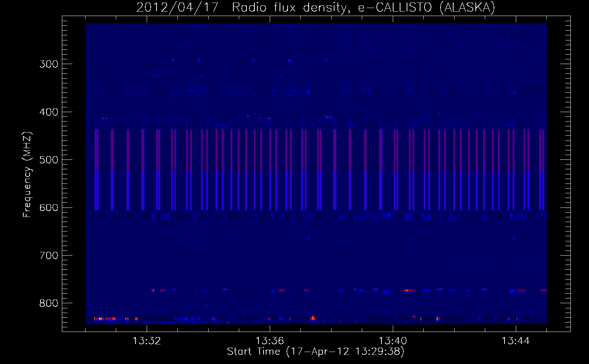Click the 800 frequency tick label
The width and height of the screenshot is (589, 364).
click(49, 303)
